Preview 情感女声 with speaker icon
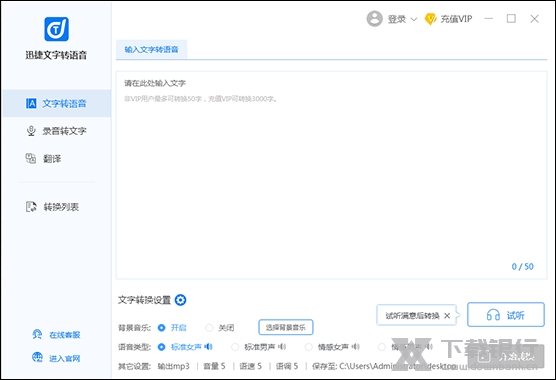Image resolution: width=556 pixels, height=380 pixels. click(x=356, y=346)
